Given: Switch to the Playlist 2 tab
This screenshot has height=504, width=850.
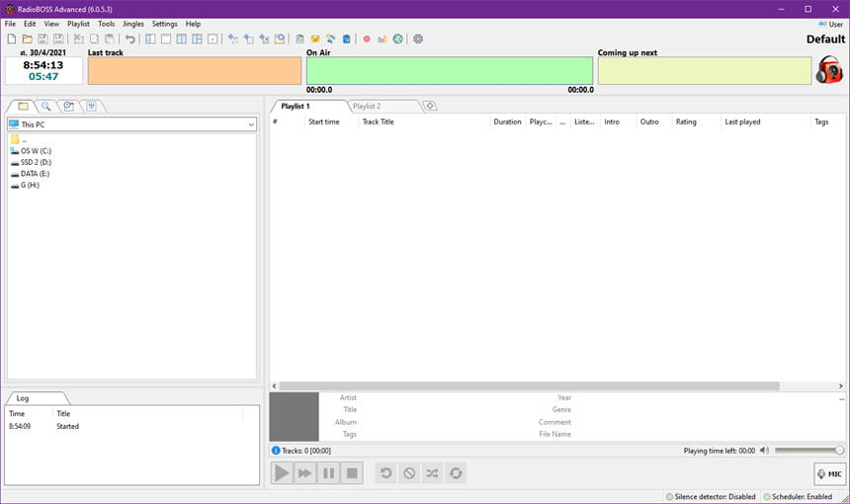Looking at the screenshot, I should pos(367,106).
